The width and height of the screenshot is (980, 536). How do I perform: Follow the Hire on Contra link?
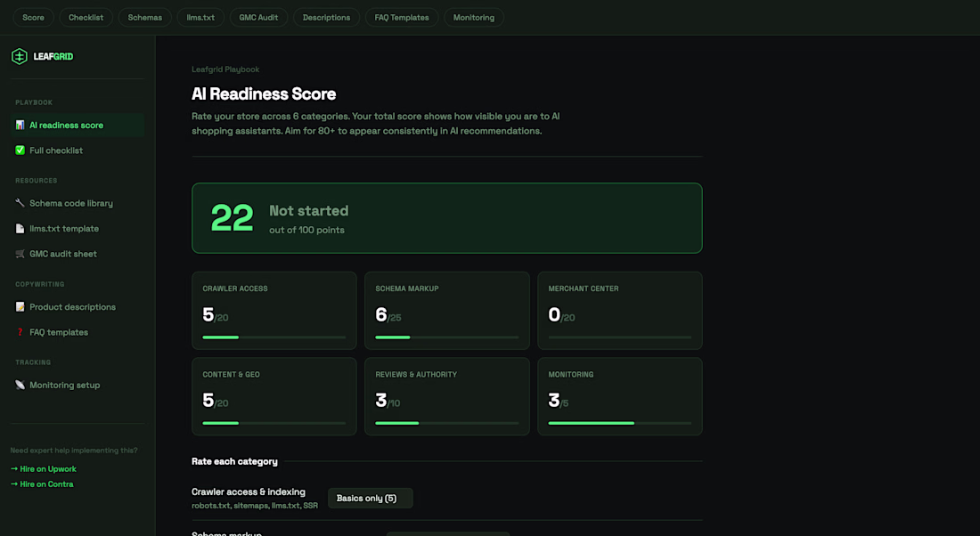click(x=42, y=484)
